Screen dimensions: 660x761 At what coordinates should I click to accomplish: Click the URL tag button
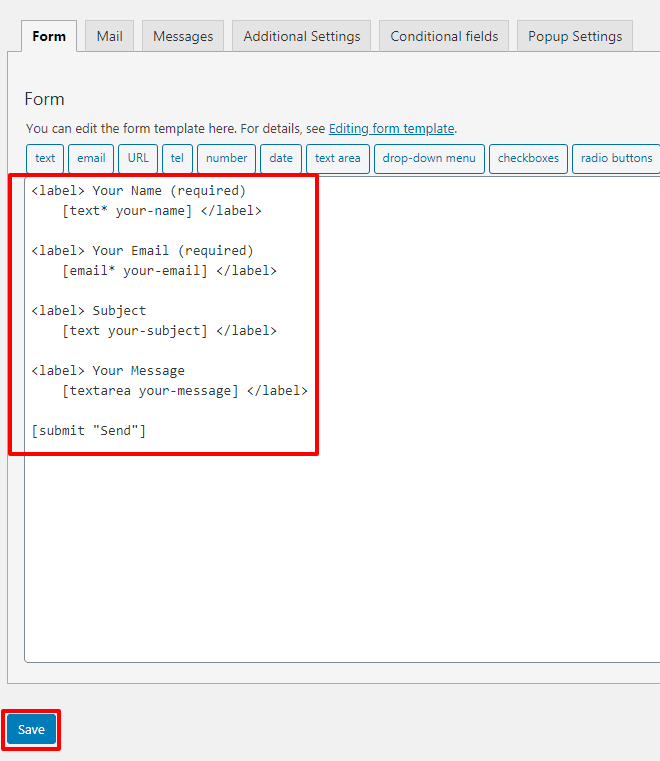coord(138,158)
